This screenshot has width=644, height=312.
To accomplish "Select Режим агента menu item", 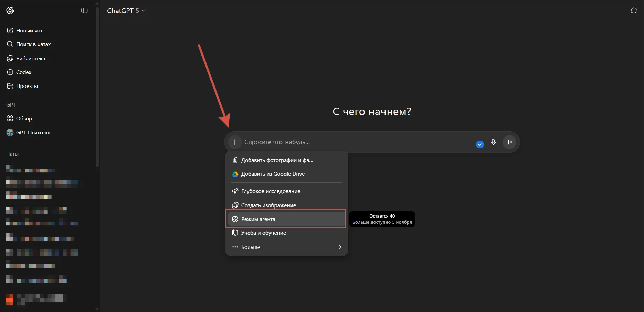I will (286, 219).
